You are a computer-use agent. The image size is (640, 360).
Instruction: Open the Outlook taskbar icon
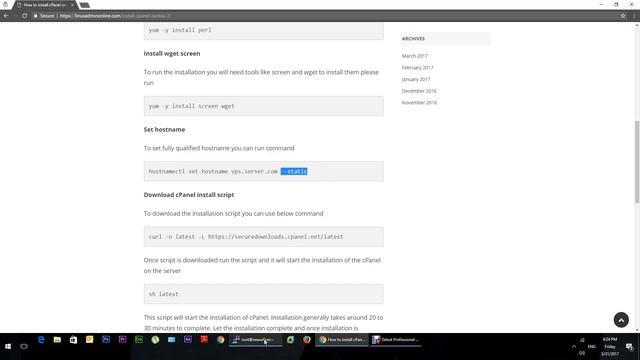pyautogui.click(x=90, y=340)
